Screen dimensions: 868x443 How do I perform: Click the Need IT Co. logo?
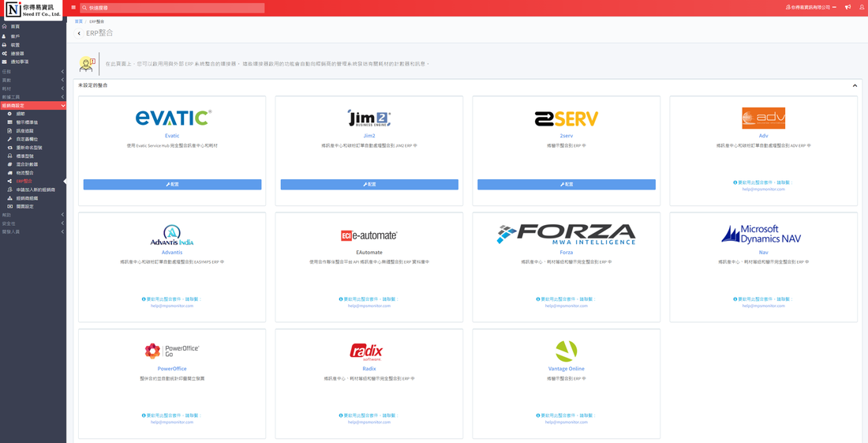coord(32,10)
